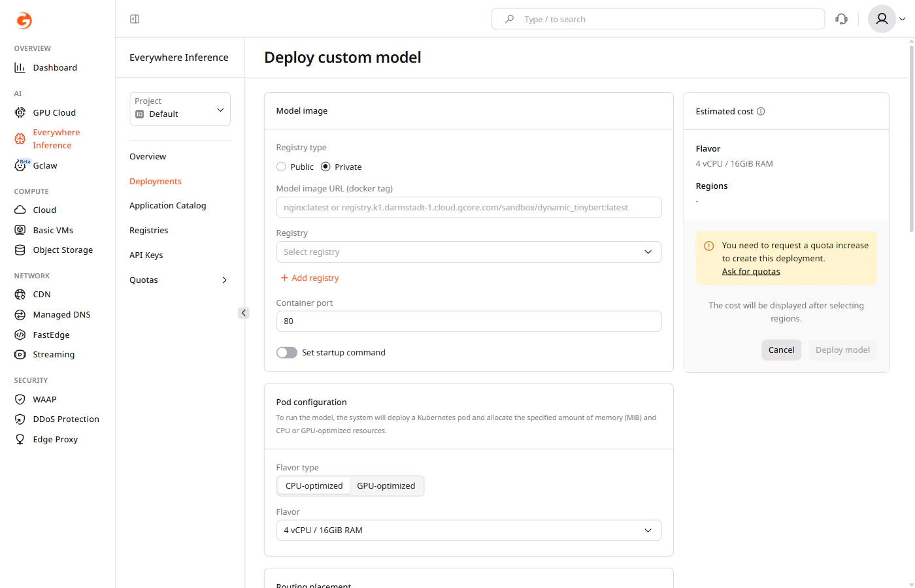Click the CDN globe icon

pos(20,294)
